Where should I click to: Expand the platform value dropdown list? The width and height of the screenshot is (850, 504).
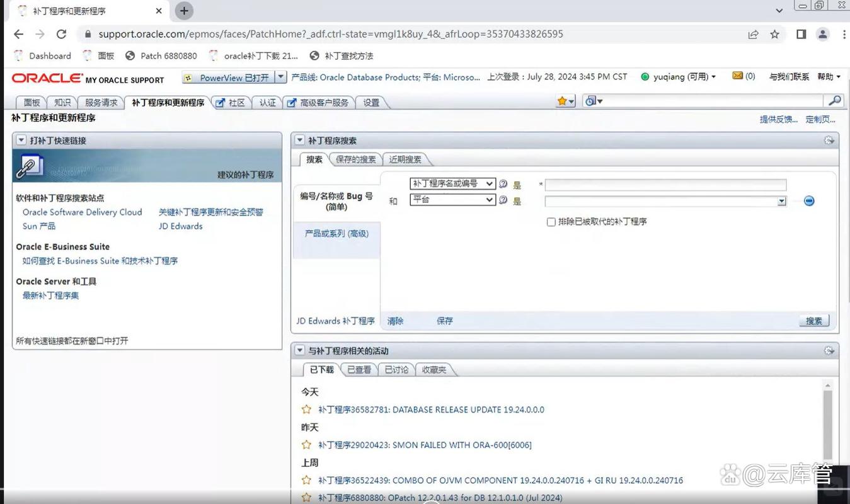(781, 201)
